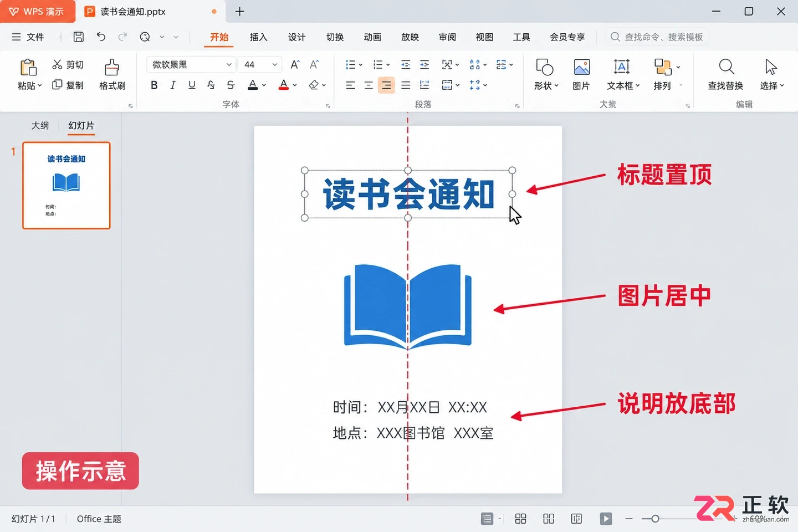This screenshot has height=532, width=798.
Task: Switch to the 大纲 outline panel tab
Action: pyautogui.click(x=40, y=126)
